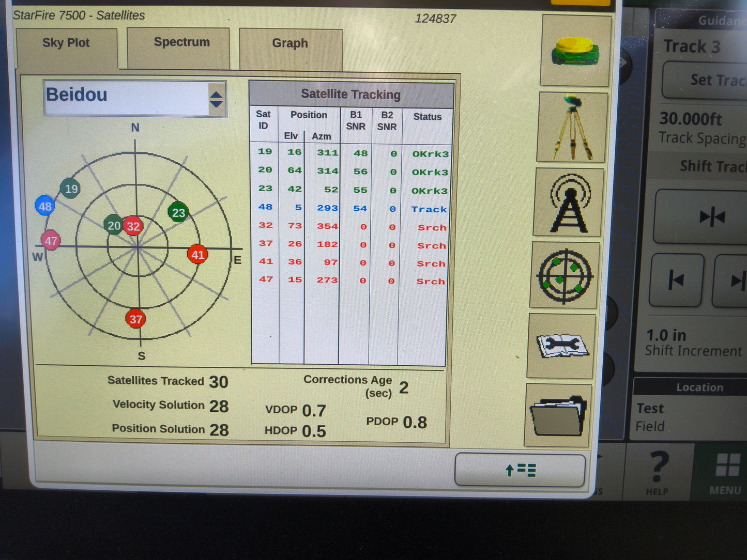Open the diagnostics readings wrench-book icon
747x560 pixels.
[x=560, y=345]
